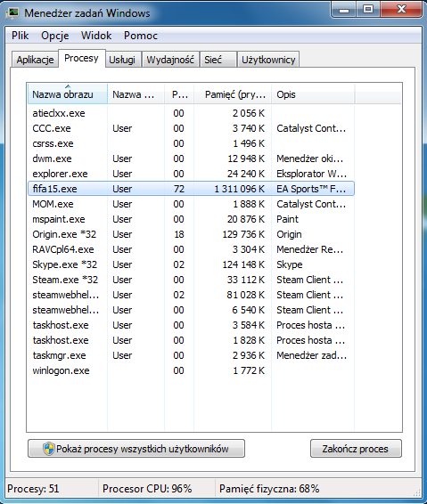
Task: Select the winlogon.exe process row
Action: 191,370
